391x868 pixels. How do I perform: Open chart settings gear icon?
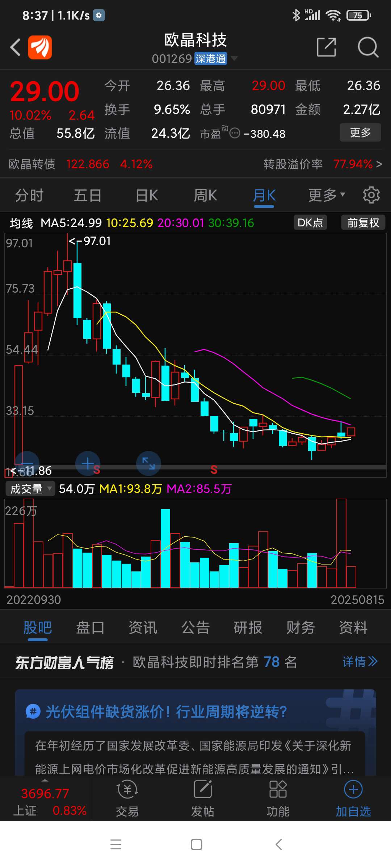pos(371,195)
